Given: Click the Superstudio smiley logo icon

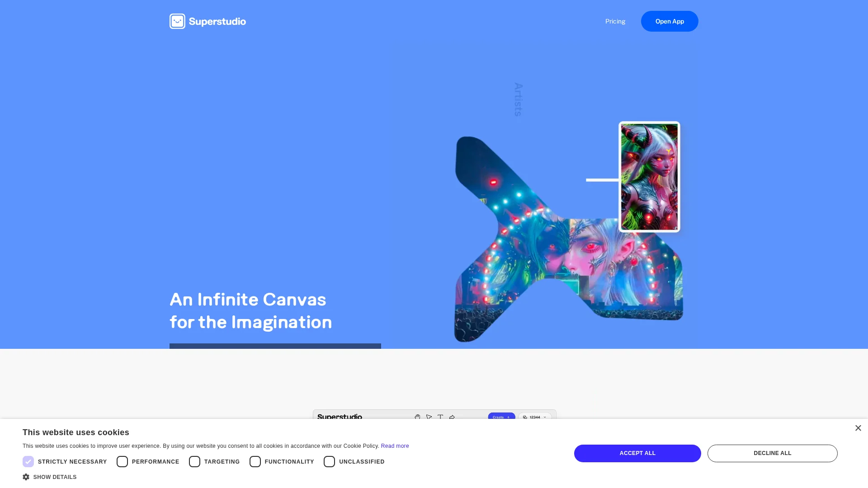Looking at the screenshot, I should pos(177,21).
